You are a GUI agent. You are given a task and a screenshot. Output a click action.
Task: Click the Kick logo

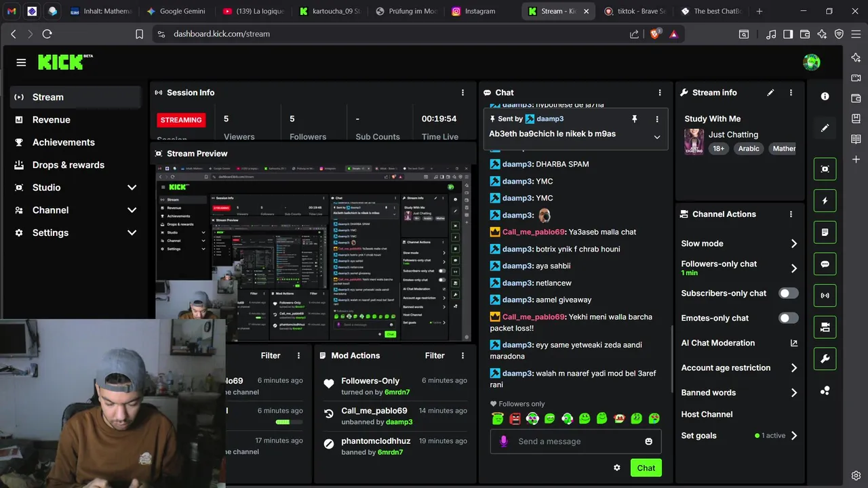pos(65,62)
